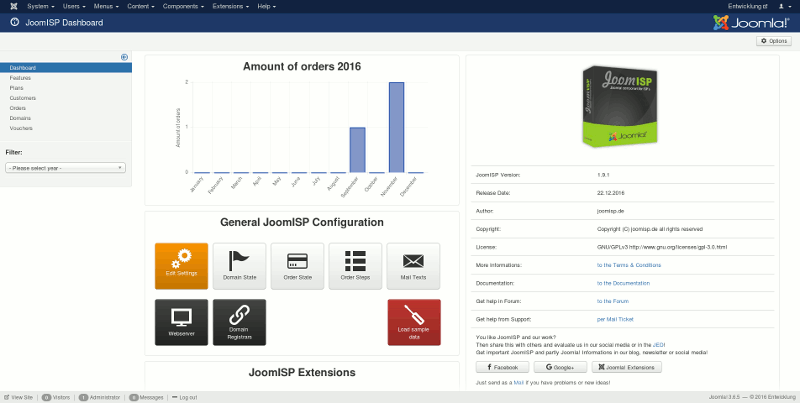
Task: Open the Extensions menu
Action: [x=231, y=6]
